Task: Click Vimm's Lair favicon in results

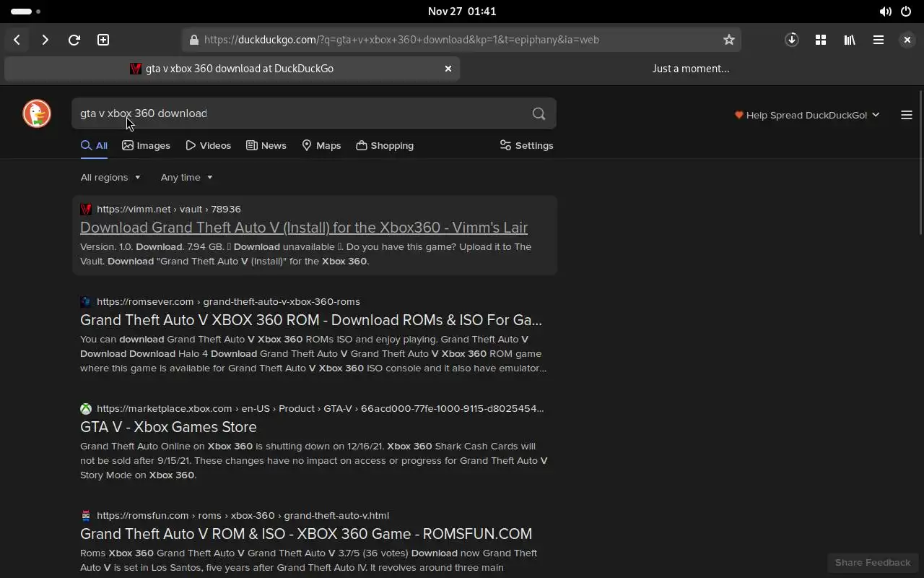Action: (x=86, y=209)
